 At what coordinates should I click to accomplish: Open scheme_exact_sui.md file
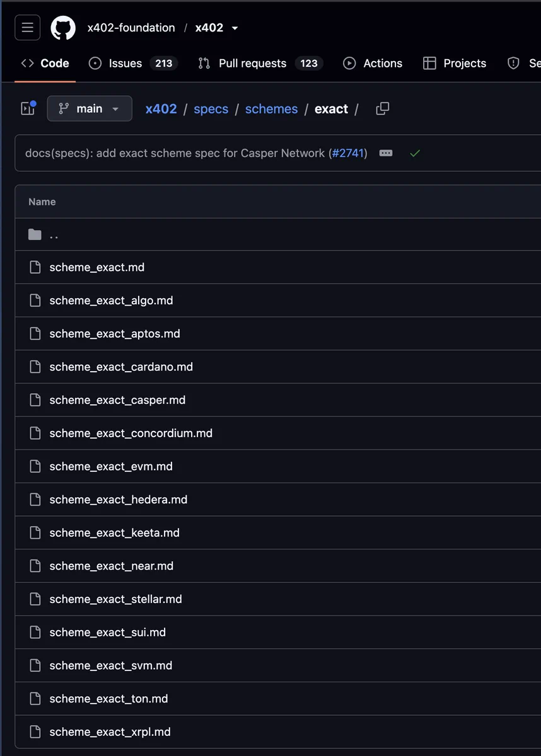(x=108, y=632)
